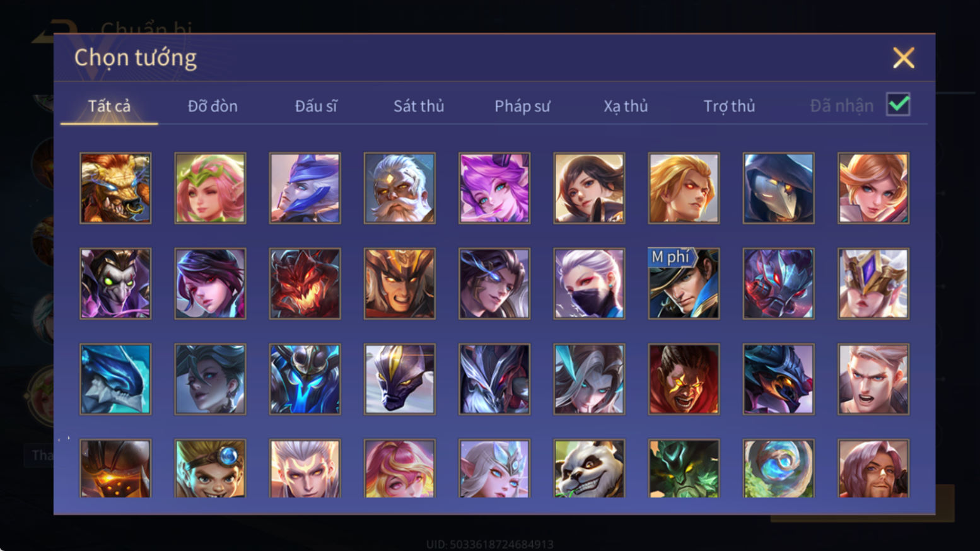Show the Trợ thủ hero list
The height and width of the screenshot is (551, 980).
pos(729,106)
